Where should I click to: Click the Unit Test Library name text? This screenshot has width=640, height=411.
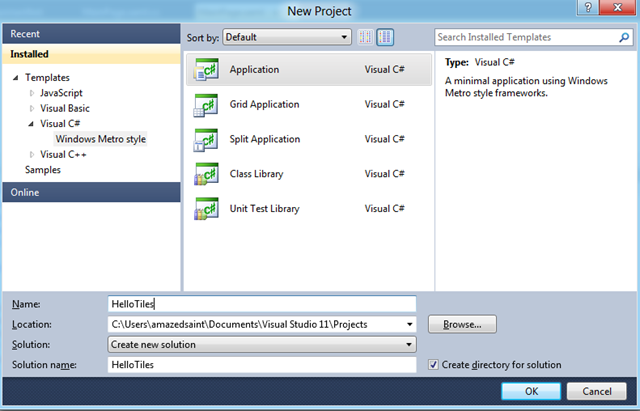264,209
